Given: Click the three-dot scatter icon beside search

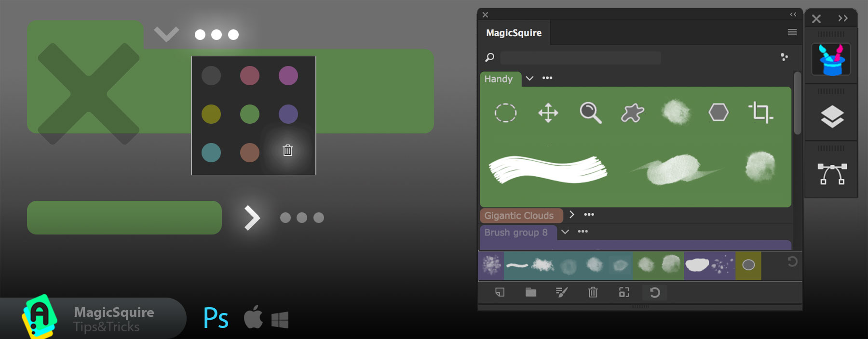Looking at the screenshot, I should [x=784, y=57].
